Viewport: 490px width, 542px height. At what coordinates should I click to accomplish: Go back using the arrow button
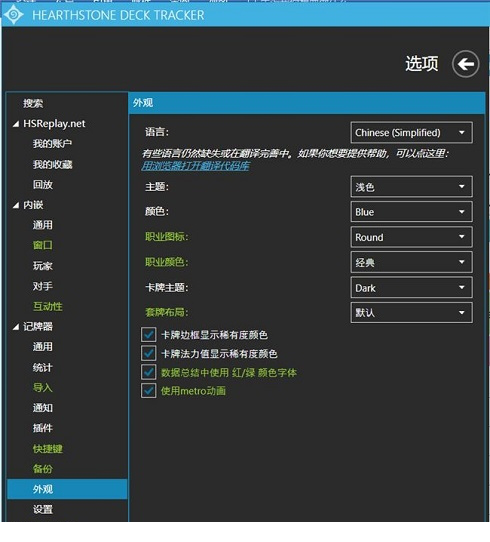pos(465,64)
